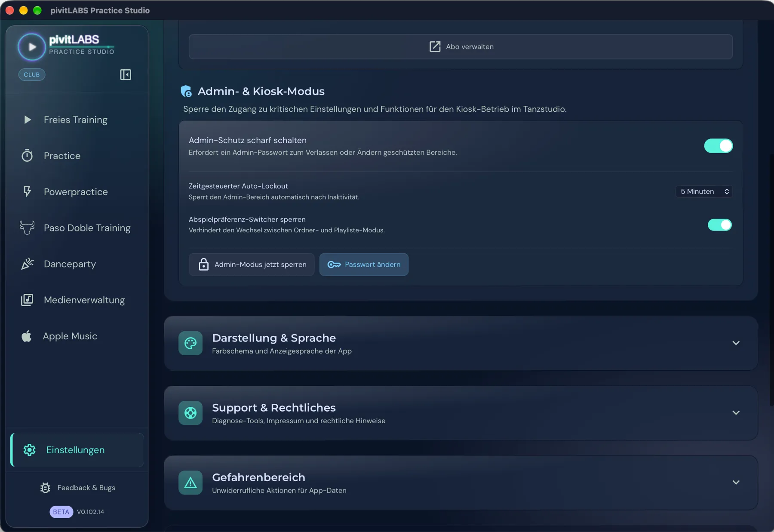Click the Powerpractice lightning bolt icon
The height and width of the screenshot is (532, 774).
pyautogui.click(x=27, y=191)
